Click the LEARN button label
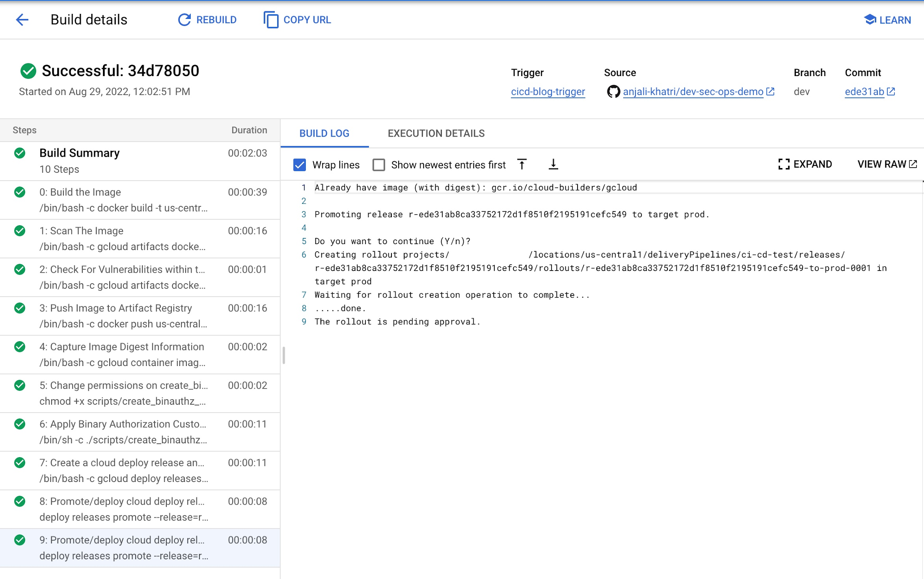 (x=895, y=20)
